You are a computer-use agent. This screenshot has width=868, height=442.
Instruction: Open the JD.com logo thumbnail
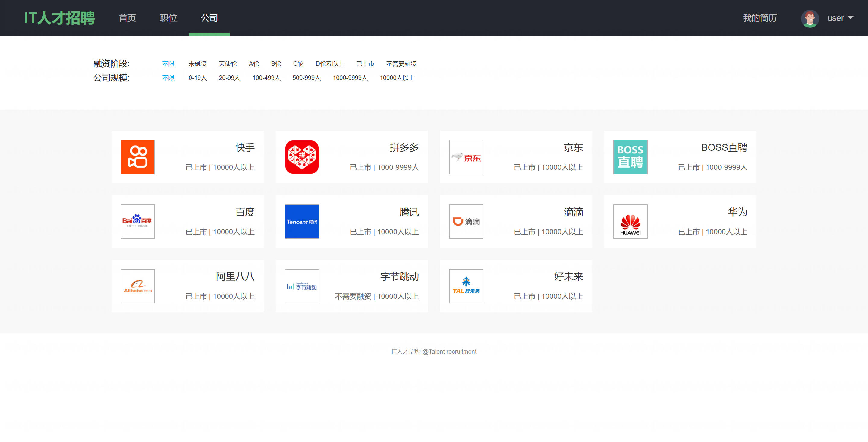(x=466, y=157)
